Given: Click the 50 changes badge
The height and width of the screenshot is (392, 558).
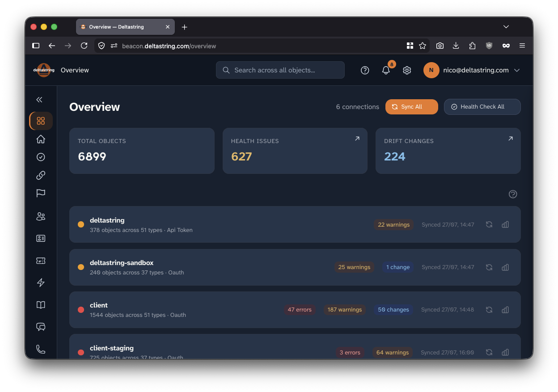Looking at the screenshot, I should [x=393, y=310].
